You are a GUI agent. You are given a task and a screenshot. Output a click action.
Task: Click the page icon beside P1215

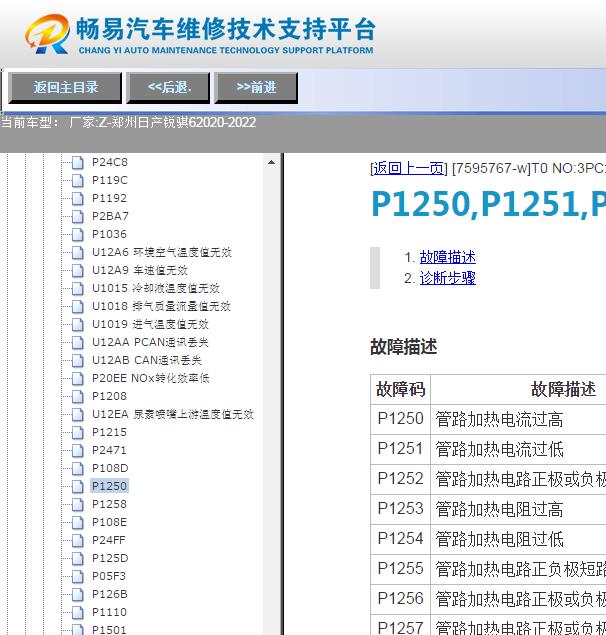[77, 432]
